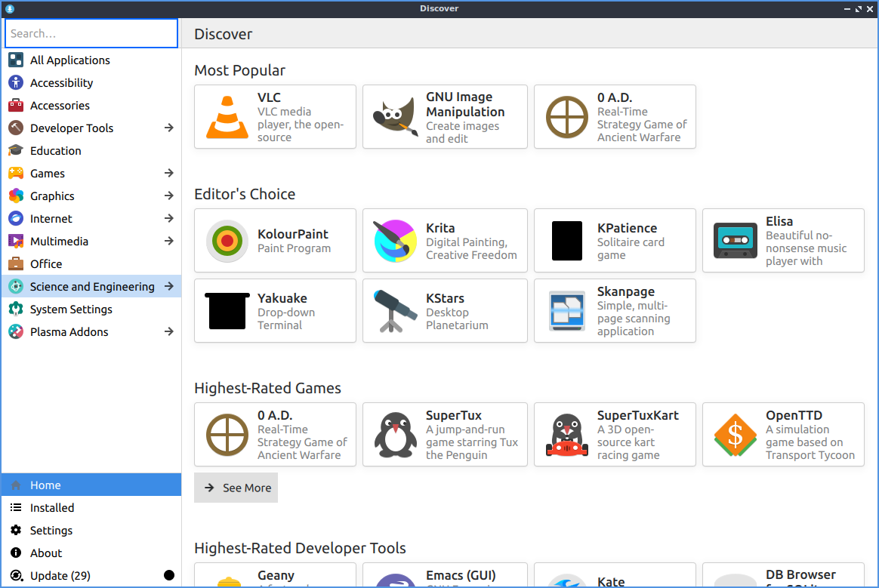The image size is (879, 588).
Task: Click the KolourPaint target icon
Action: [227, 241]
